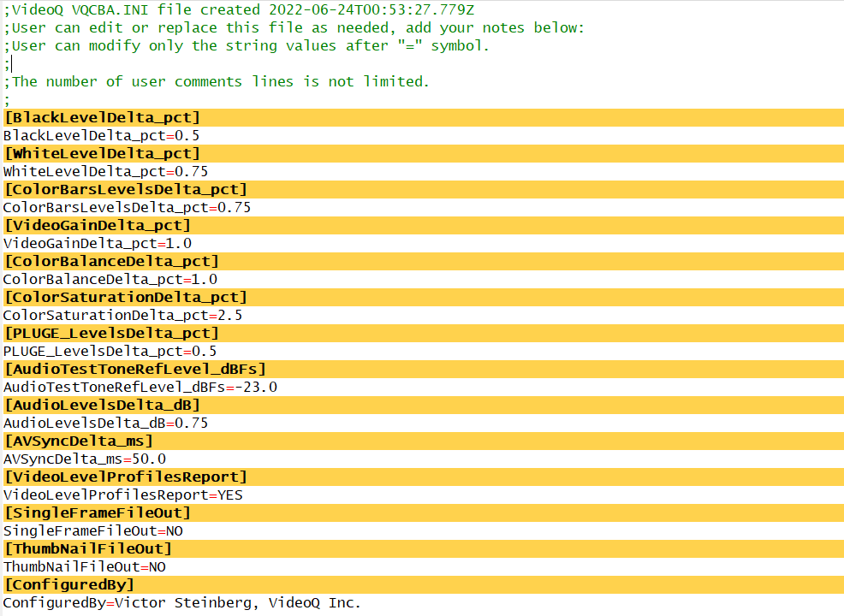
Task: Click the [VideoGainDelta_pct] section header
Action: 97,225
